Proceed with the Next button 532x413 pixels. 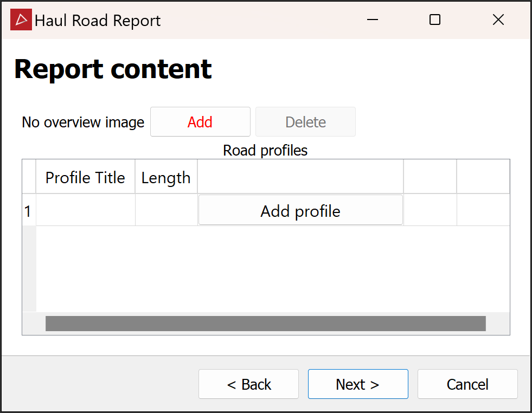tap(358, 384)
